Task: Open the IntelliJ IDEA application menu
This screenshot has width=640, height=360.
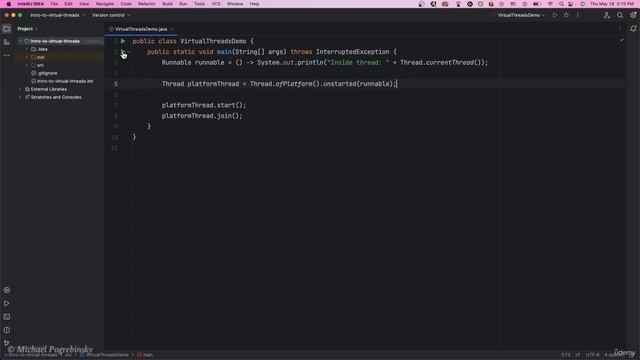Action: click(31, 4)
